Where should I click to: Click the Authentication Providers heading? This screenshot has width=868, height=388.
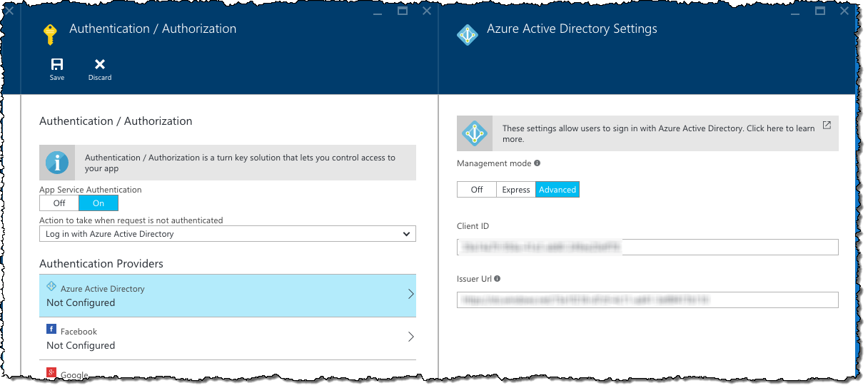pos(101,264)
